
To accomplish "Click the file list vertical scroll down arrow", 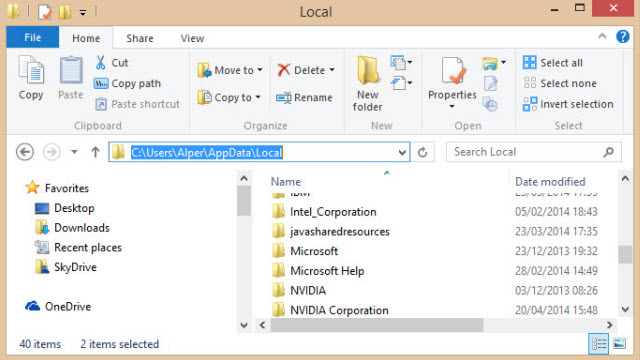I will 625,309.
